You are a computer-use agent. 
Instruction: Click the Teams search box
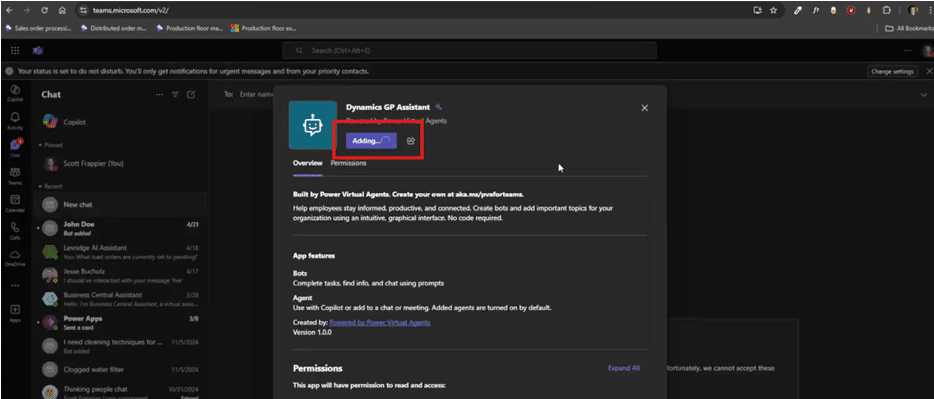pyautogui.click(x=469, y=51)
